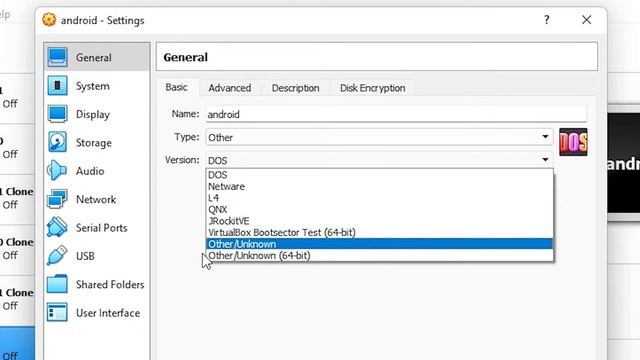This screenshot has width=640, height=360.
Task: Click the User Interface layout icon
Action: click(57, 313)
